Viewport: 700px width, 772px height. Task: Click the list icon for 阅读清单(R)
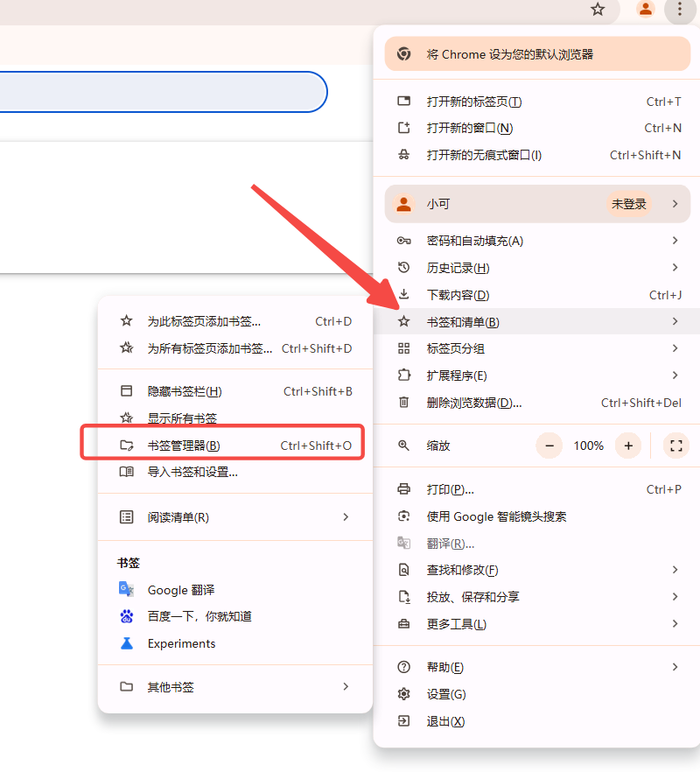tap(127, 517)
